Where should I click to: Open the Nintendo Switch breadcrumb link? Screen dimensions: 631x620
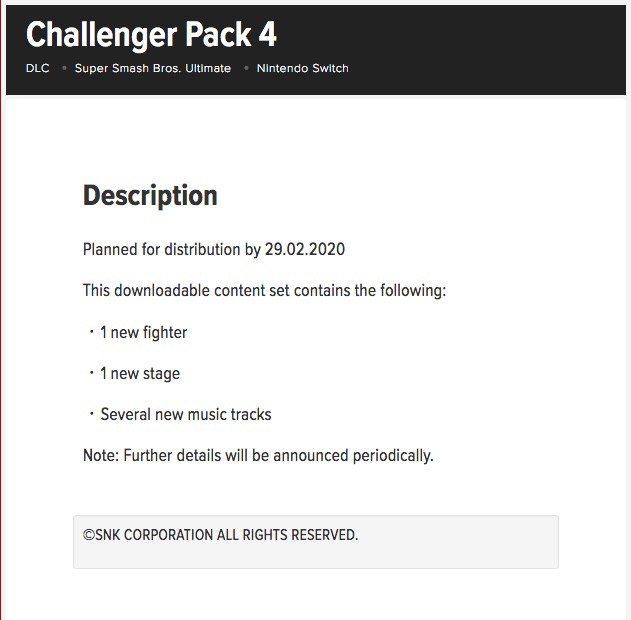[x=303, y=68]
